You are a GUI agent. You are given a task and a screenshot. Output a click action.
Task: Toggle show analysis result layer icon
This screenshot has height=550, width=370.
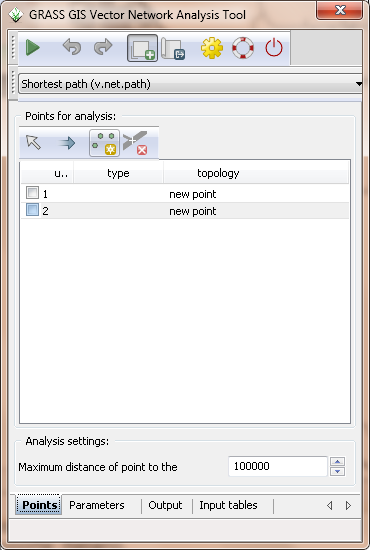point(142,48)
